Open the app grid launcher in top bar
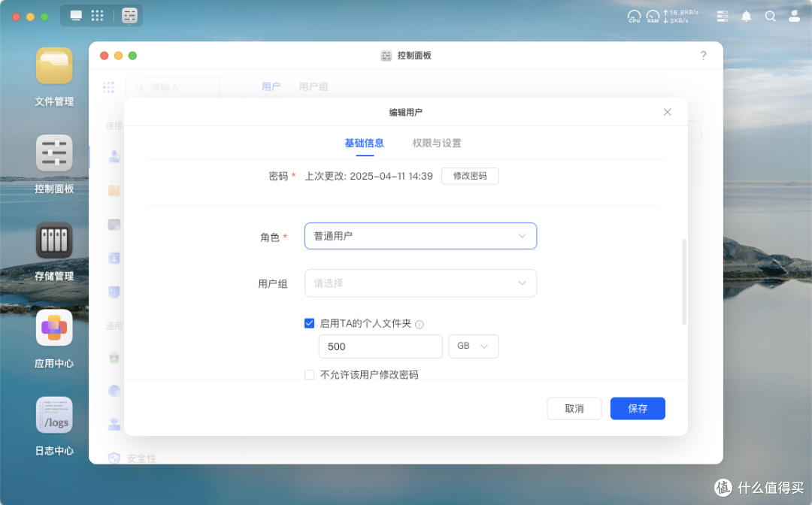This screenshot has height=505, width=812. [97, 16]
